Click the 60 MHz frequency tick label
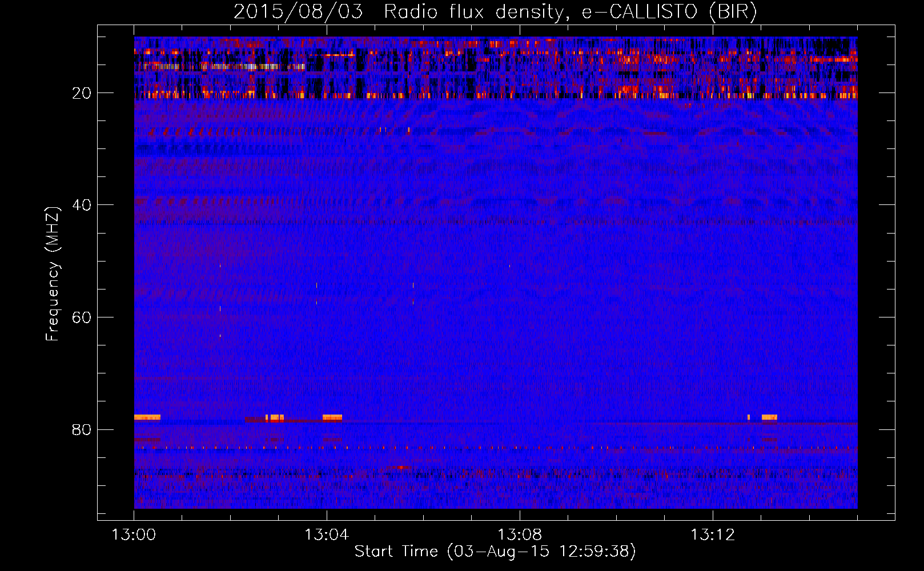The height and width of the screenshot is (571, 924). pyautogui.click(x=82, y=317)
